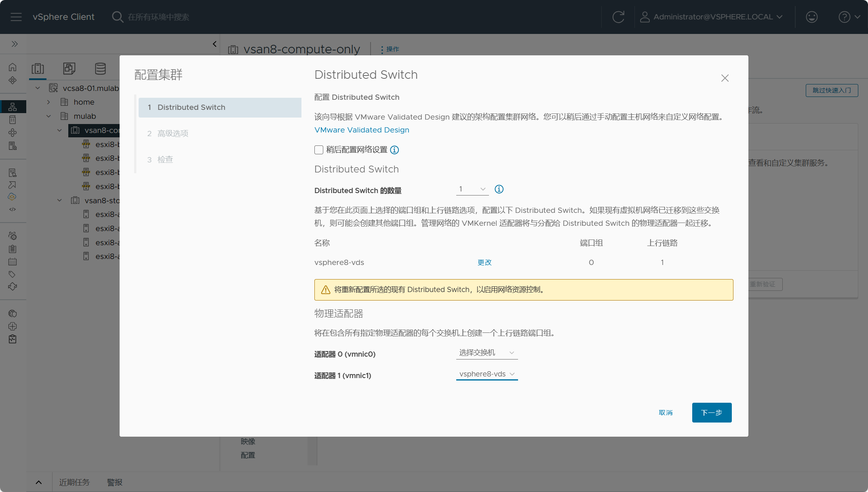
Task: Select VMs and Templates inventory tab icon
Action: point(69,68)
